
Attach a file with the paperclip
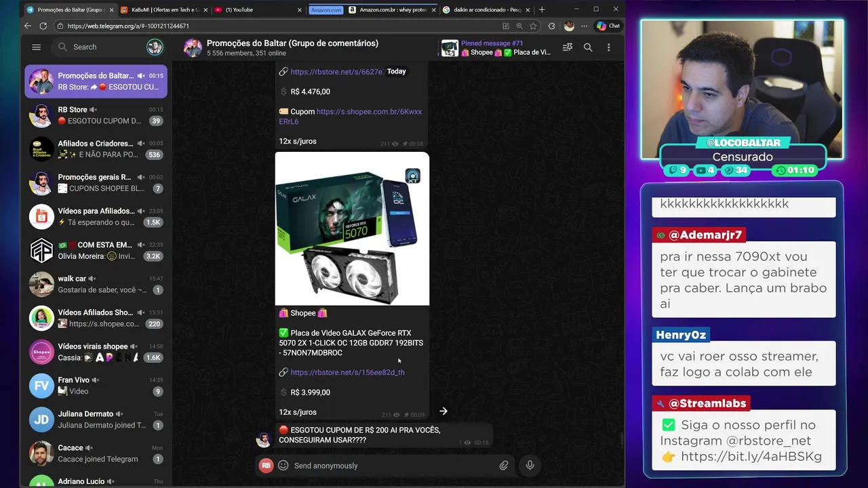click(504, 466)
